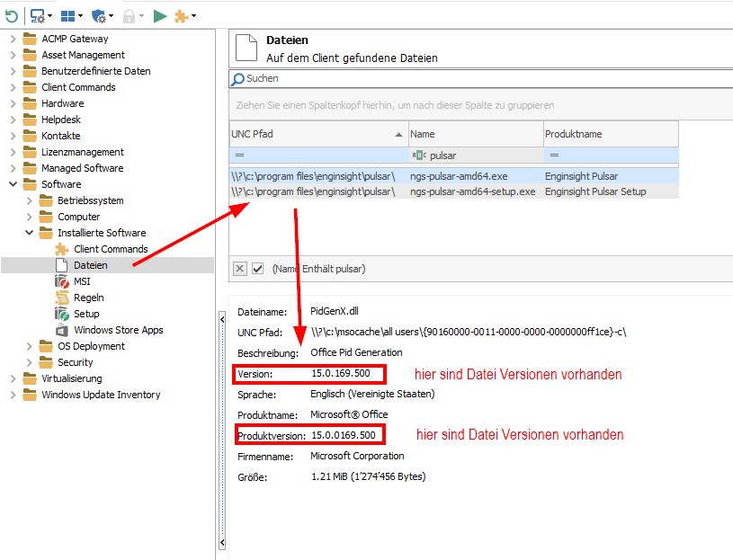Open dropdown arrow next to puzzle icon
733x560 pixels.
[193, 16]
